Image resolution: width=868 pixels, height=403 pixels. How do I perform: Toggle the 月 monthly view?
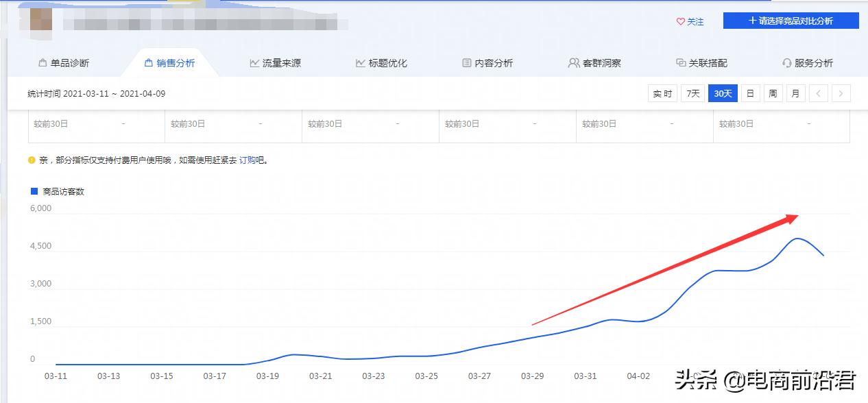coord(795,93)
